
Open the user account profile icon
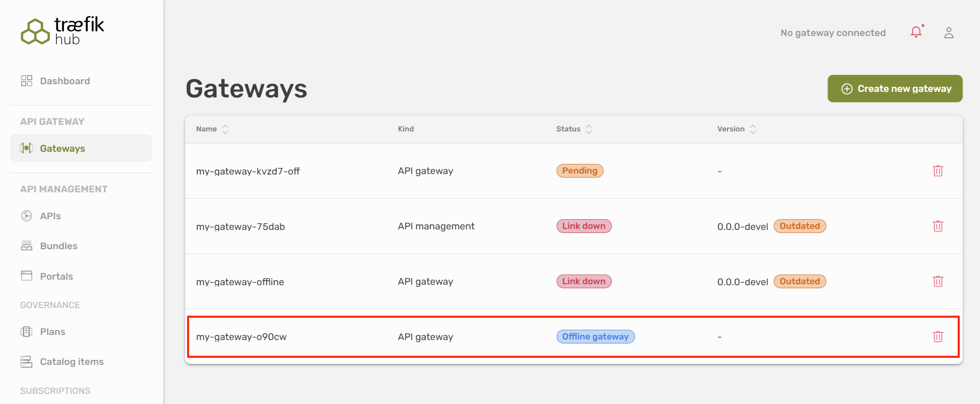[949, 33]
